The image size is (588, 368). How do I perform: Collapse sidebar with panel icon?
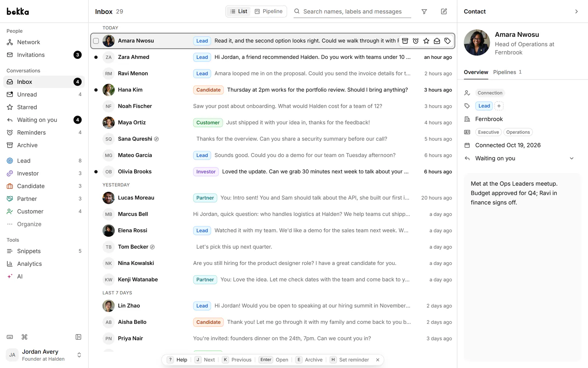78,337
